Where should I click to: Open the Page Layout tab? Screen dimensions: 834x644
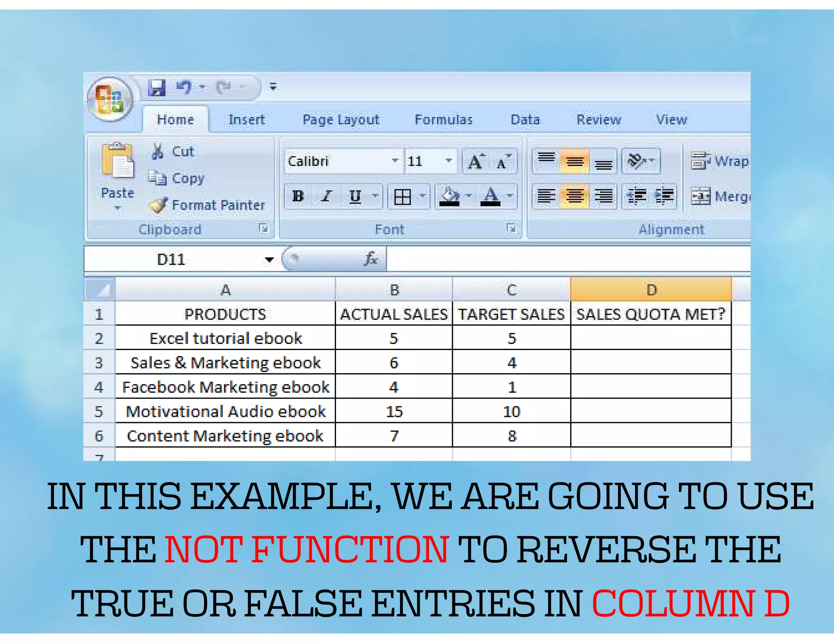[x=341, y=120]
